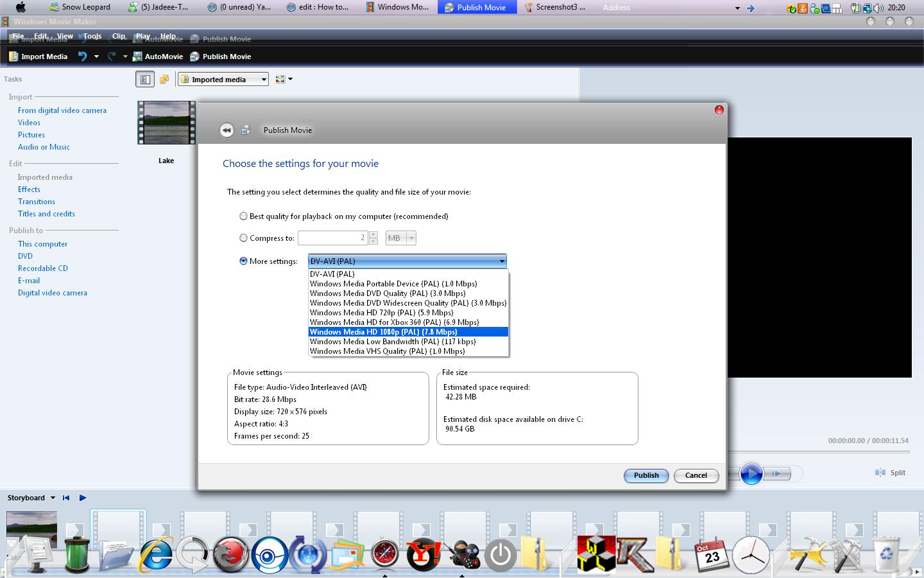Viewport: 924px width, 578px height.
Task: Click the collections folder icon
Action: [x=164, y=79]
